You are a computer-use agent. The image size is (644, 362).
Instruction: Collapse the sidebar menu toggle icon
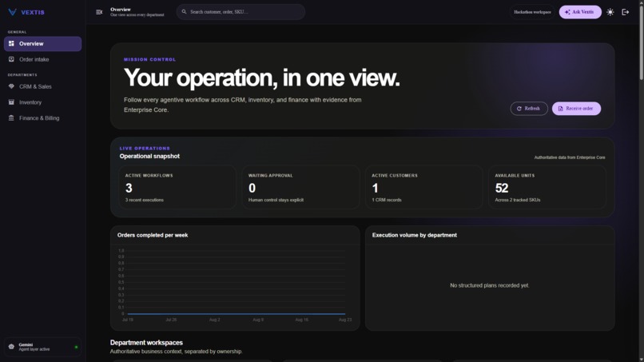click(x=99, y=12)
